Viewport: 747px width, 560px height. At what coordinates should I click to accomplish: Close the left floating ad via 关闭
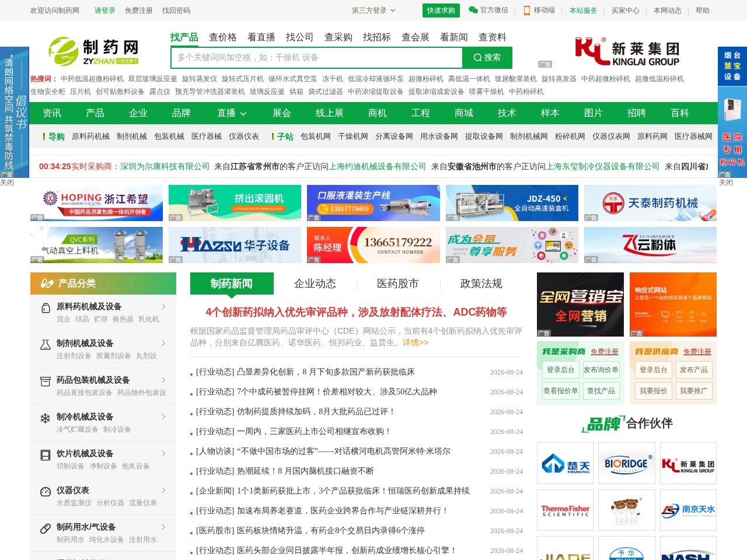7,183
